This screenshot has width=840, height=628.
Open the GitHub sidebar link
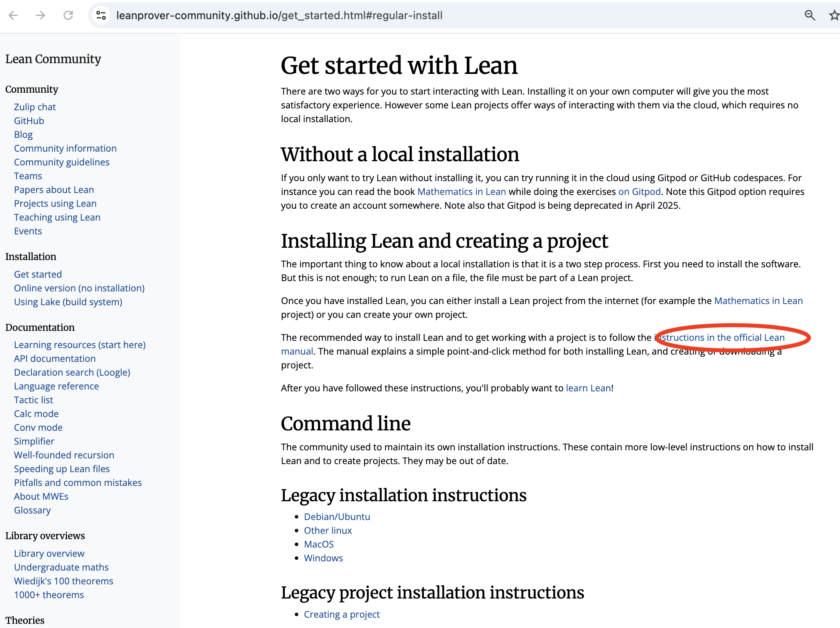pos(29,121)
